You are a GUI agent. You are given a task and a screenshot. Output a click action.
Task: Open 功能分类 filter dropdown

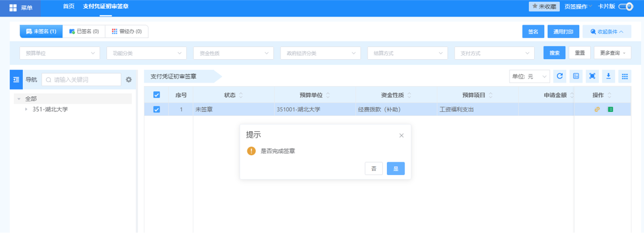tap(147, 53)
